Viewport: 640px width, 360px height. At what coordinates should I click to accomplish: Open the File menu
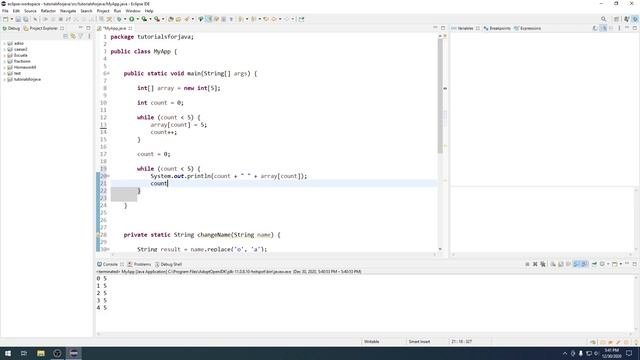(5, 11)
